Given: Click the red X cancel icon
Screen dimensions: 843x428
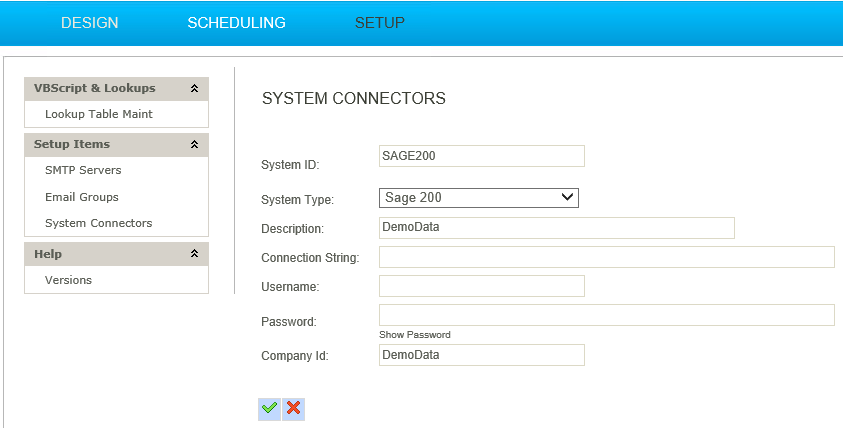Looking at the screenshot, I should point(294,409).
